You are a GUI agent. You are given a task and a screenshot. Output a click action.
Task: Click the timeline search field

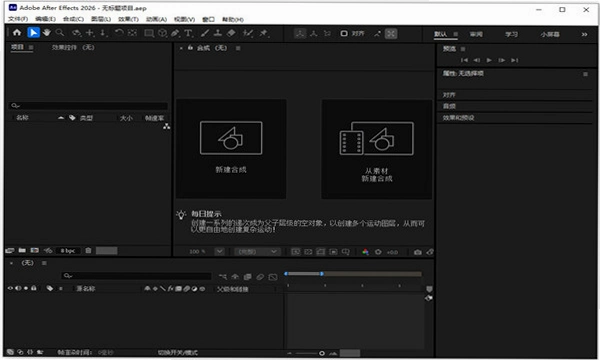pyautogui.click(x=137, y=276)
